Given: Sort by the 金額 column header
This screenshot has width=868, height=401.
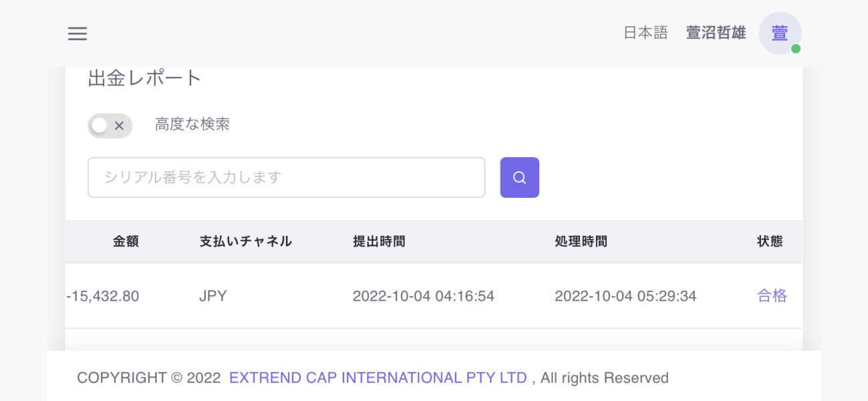Looking at the screenshot, I should (126, 241).
